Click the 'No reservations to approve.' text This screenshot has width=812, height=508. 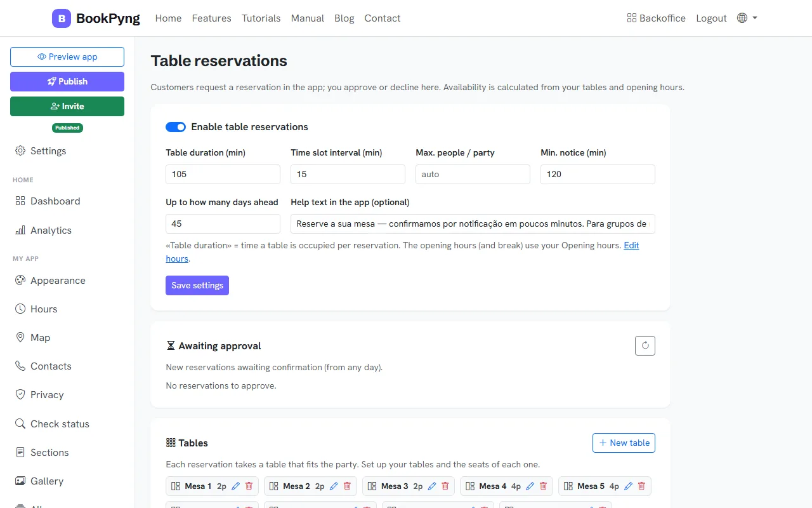pos(221,385)
